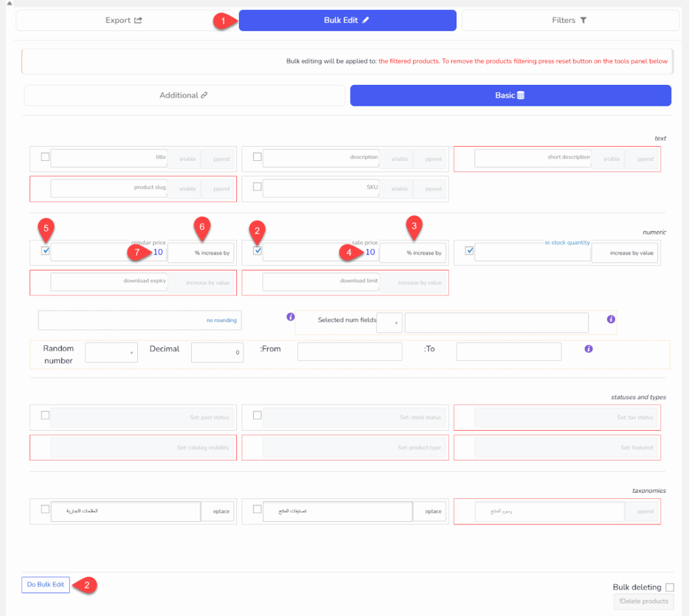Switch to the Additional tab

coord(184,96)
